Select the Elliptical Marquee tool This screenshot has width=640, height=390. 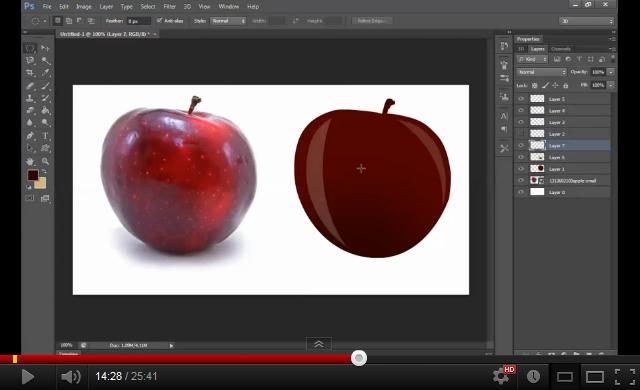click(30, 48)
